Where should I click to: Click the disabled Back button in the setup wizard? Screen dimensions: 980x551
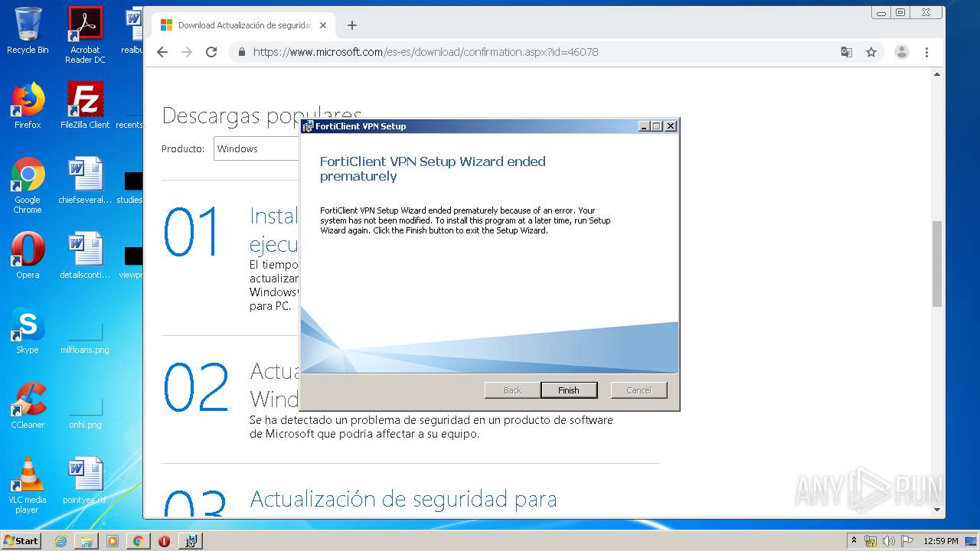coord(512,390)
